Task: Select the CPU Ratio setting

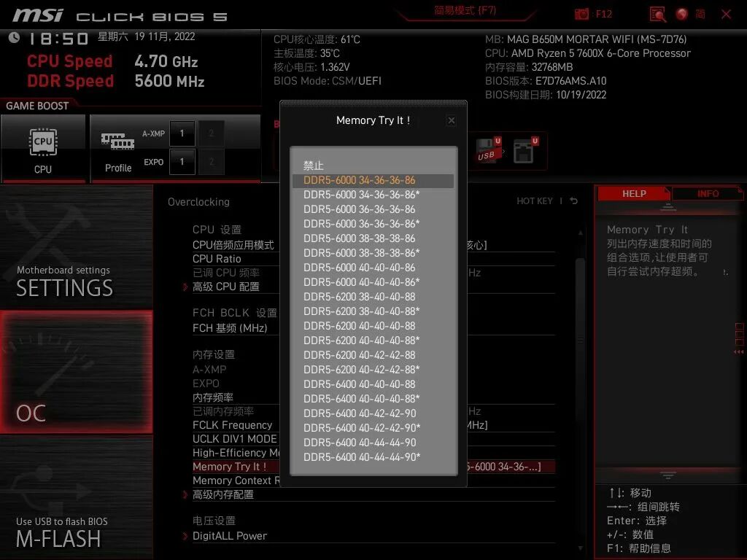Action: pos(217,259)
